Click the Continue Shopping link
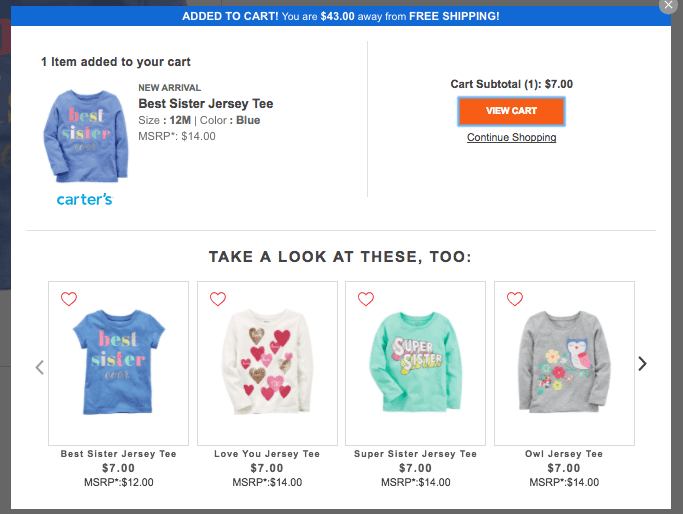 (511, 137)
